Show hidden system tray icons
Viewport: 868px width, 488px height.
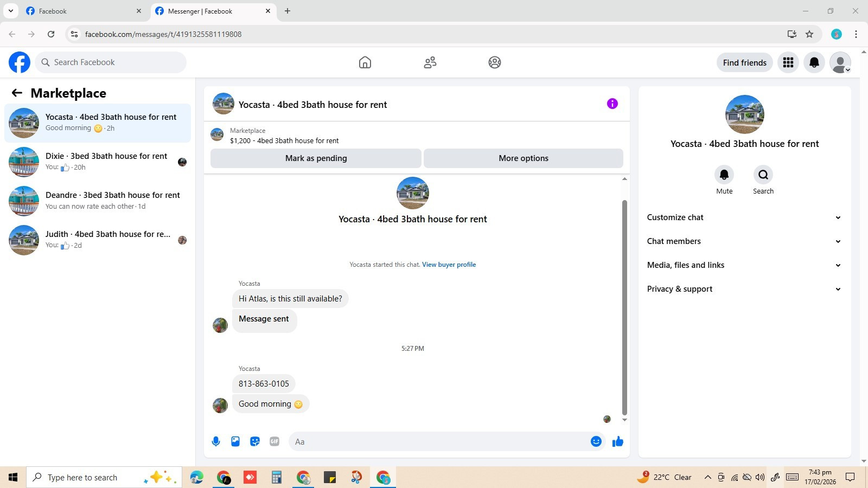[707, 477]
